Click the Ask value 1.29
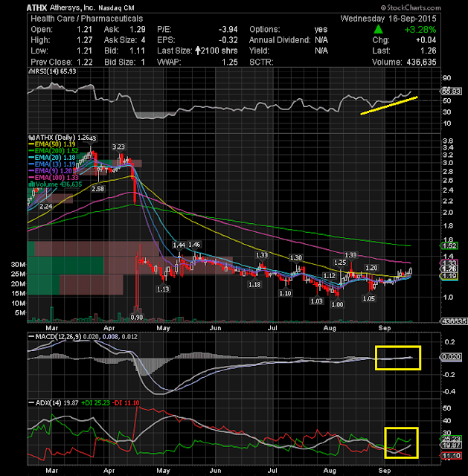Screen dimensions: 468x476 pos(138,30)
